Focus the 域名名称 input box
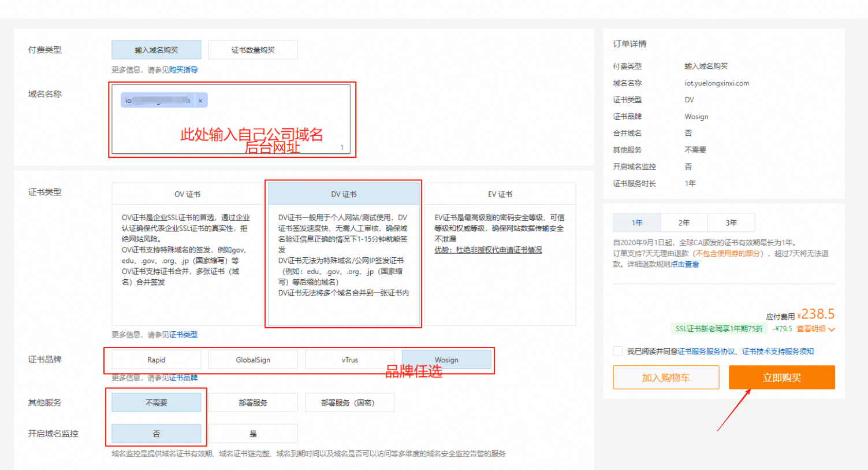This screenshot has height=470, width=868. pos(231,119)
